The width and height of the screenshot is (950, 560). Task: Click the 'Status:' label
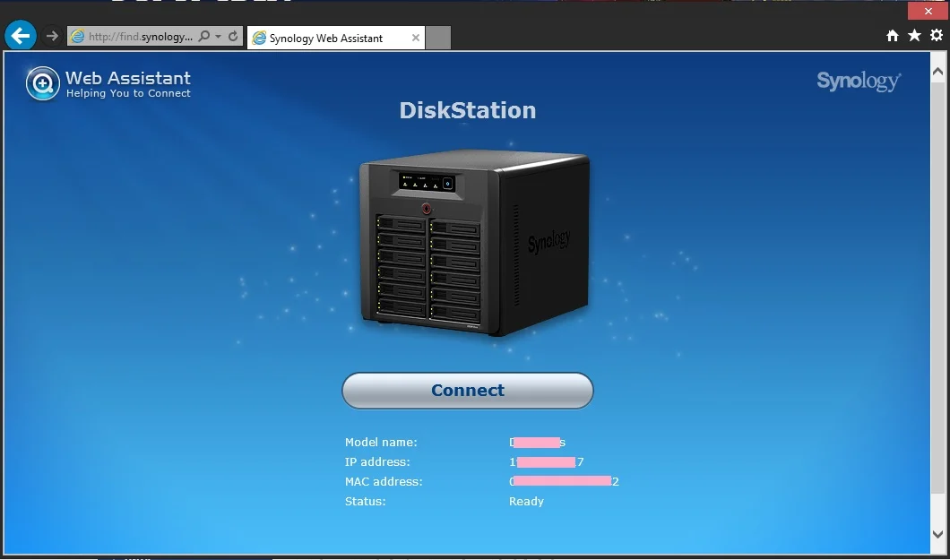coord(366,501)
